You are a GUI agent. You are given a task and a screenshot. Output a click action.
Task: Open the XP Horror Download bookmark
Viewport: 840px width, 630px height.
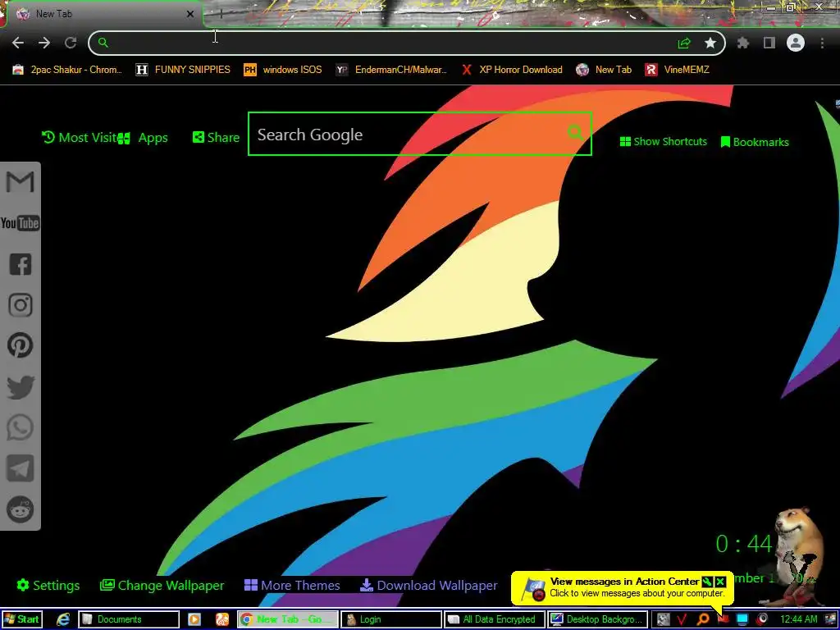(512, 70)
